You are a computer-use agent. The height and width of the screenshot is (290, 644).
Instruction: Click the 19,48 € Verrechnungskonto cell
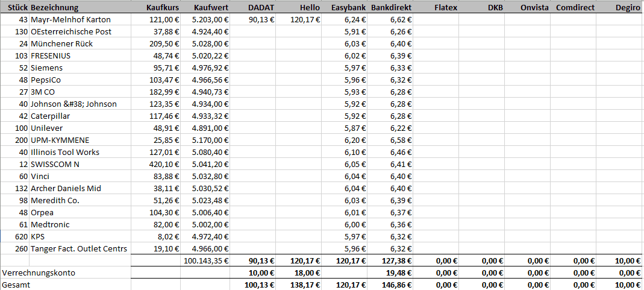pyautogui.click(x=390, y=273)
